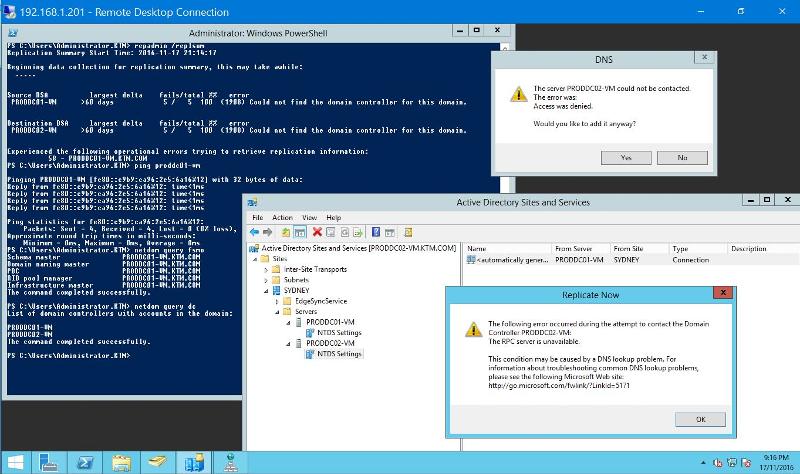Click No in the DNS dialog
This screenshot has height=474, width=800.
click(682, 158)
